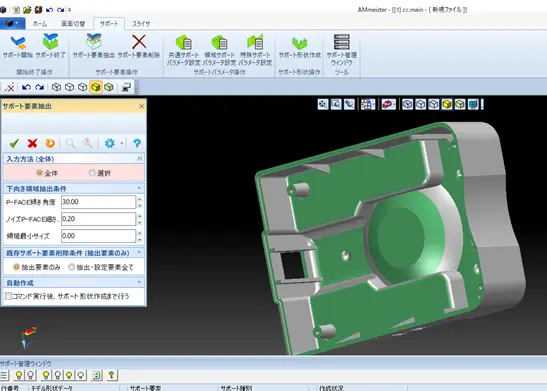Switch to the 画面切替 tab
Viewport: 547px width, 391px height.
tap(73, 24)
